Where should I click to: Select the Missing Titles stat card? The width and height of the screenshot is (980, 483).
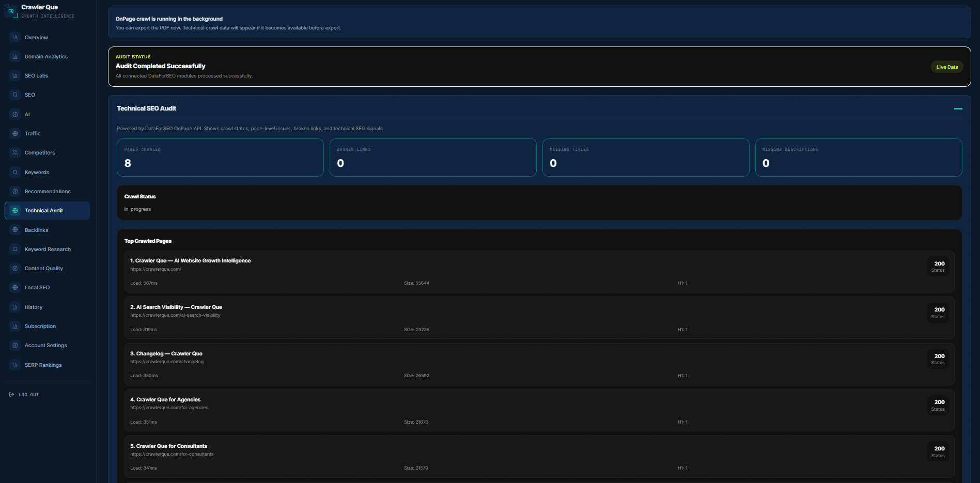(646, 158)
